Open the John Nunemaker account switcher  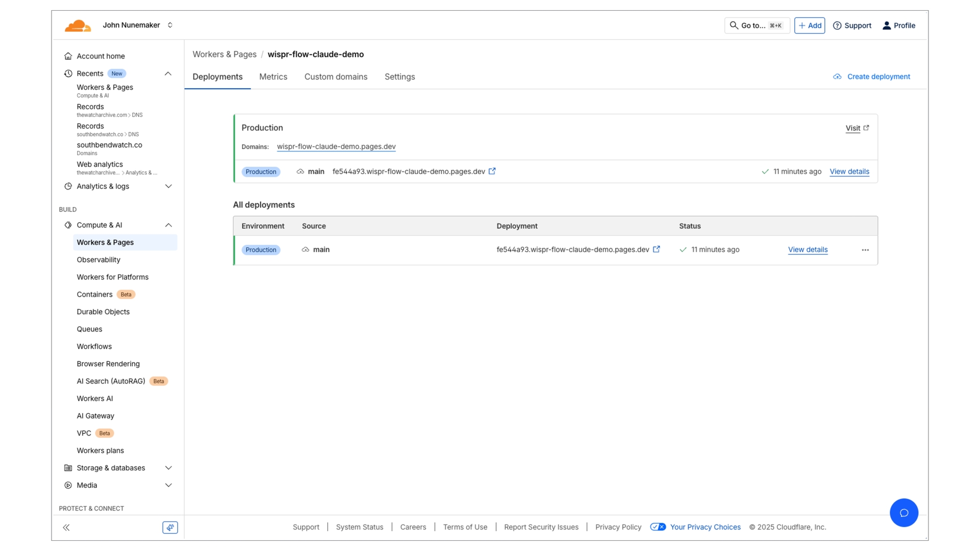[x=138, y=25]
